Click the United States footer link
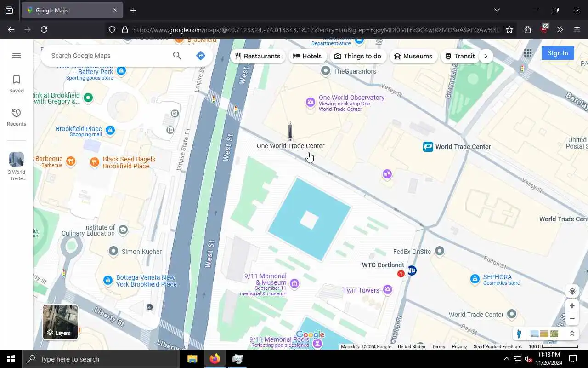588x368 pixels. point(411,347)
